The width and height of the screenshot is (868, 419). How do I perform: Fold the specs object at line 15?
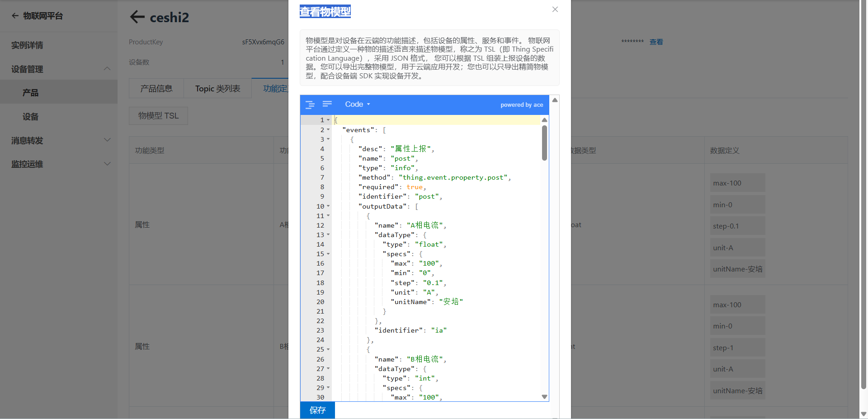[x=328, y=254]
